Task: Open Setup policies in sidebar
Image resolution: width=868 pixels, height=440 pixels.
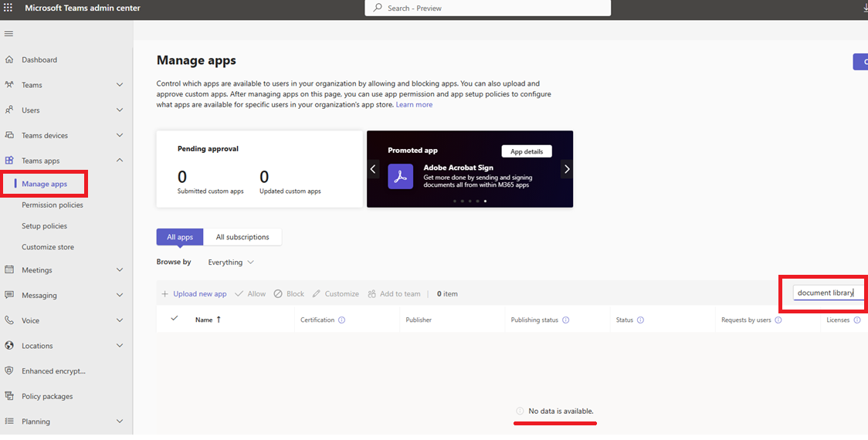Action: click(44, 226)
